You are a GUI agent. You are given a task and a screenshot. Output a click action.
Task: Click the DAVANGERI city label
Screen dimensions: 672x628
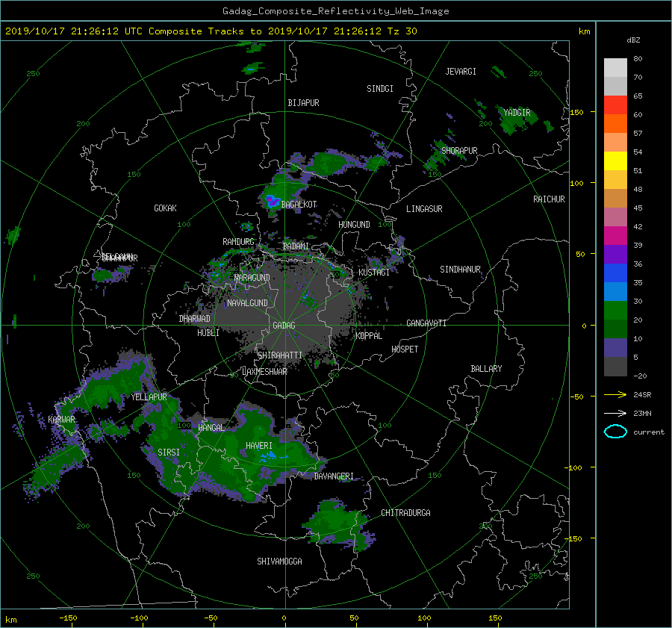(334, 476)
